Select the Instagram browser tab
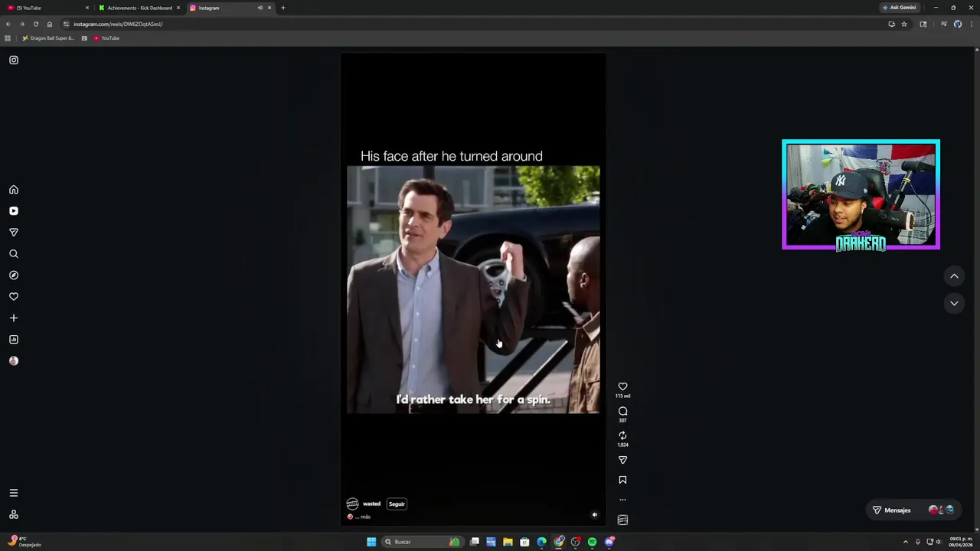This screenshot has height=551, width=980. pyautogui.click(x=230, y=8)
